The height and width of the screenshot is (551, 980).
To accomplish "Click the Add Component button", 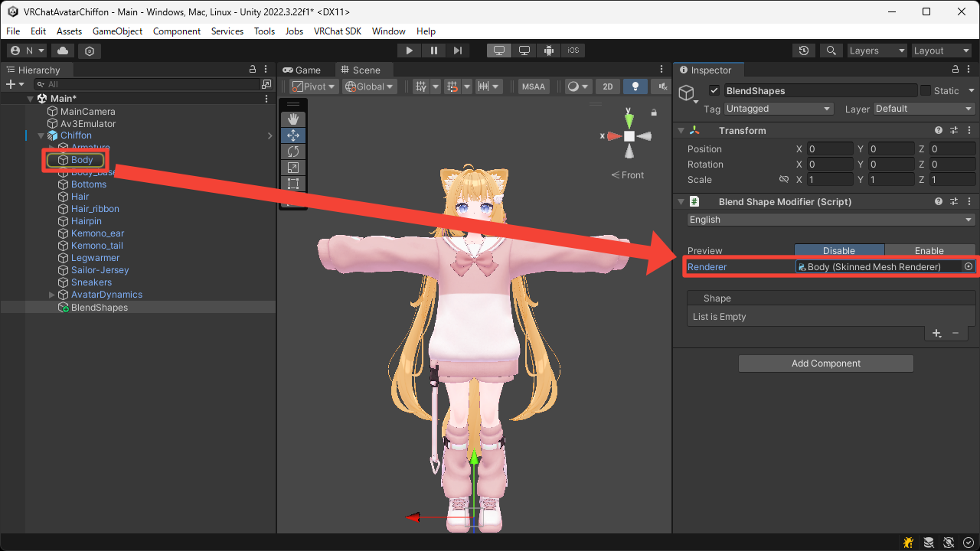I will (x=825, y=364).
